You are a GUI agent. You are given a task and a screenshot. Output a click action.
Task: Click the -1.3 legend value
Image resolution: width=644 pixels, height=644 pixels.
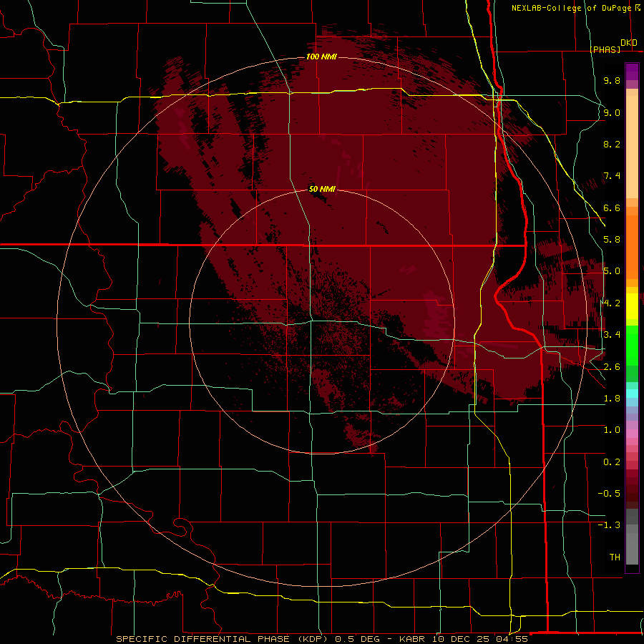609,525
